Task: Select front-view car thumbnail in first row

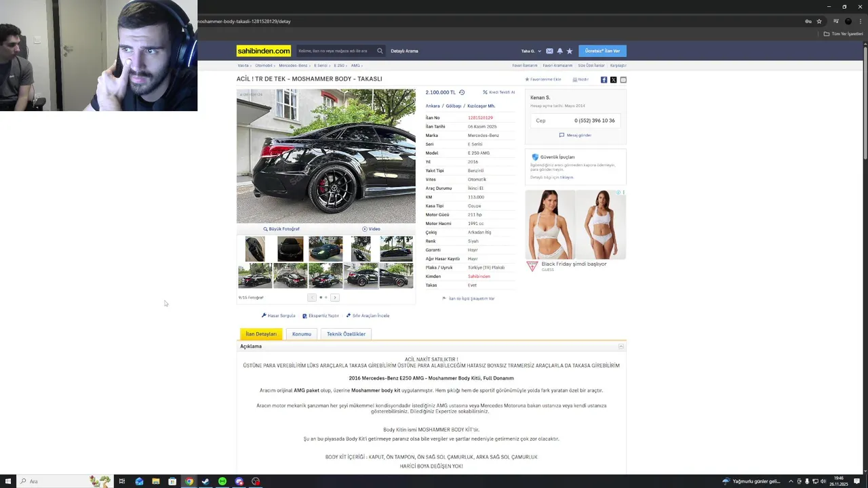Action: (290, 249)
